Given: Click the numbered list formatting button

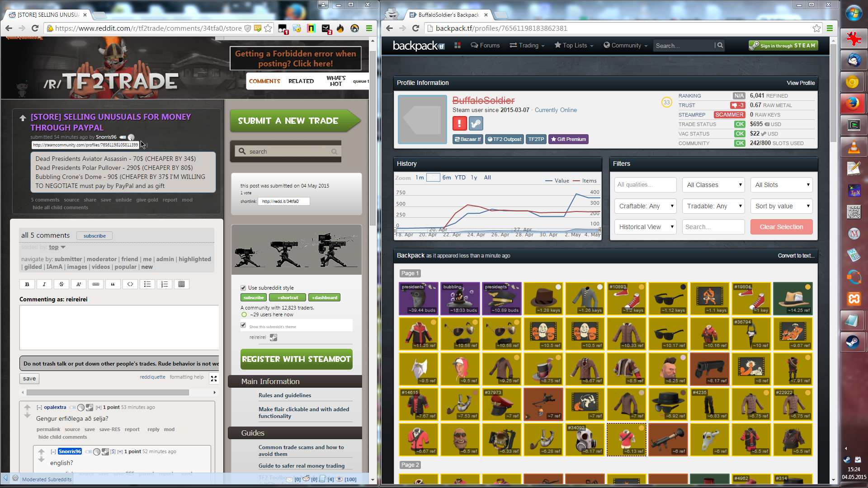Looking at the screenshot, I should click(165, 284).
